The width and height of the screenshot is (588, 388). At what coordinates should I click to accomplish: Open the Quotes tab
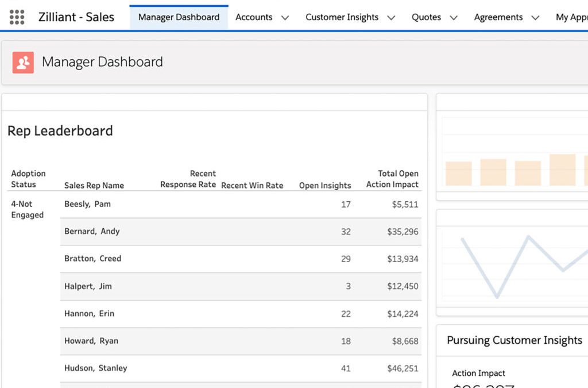click(427, 17)
